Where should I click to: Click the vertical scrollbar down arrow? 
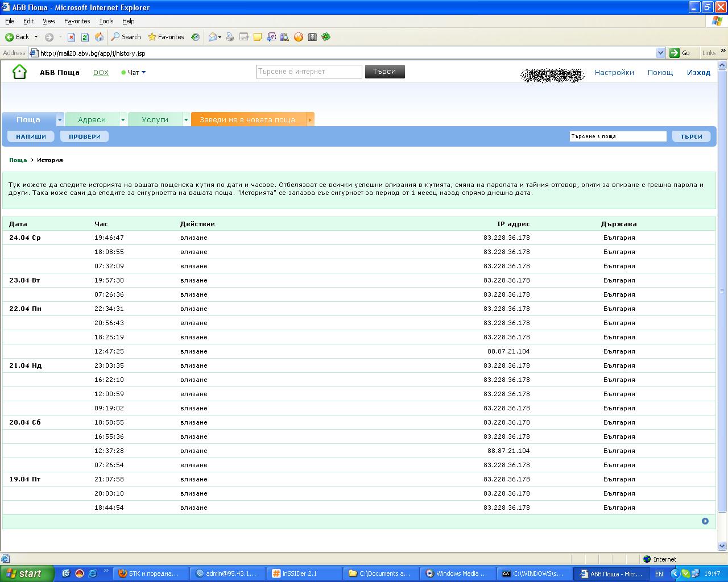pyautogui.click(x=723, y=546)
